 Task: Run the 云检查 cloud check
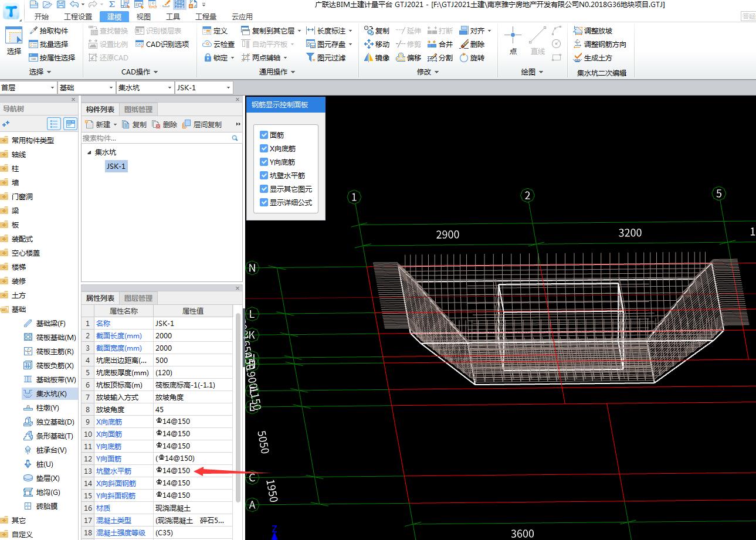[x=218, y=44]
